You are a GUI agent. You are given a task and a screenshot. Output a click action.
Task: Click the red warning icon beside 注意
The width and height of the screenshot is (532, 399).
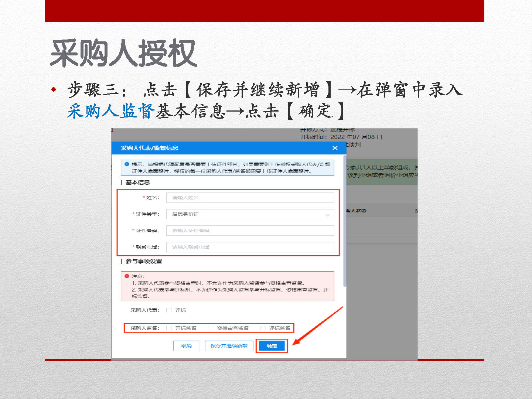click(x=127, y=276)
